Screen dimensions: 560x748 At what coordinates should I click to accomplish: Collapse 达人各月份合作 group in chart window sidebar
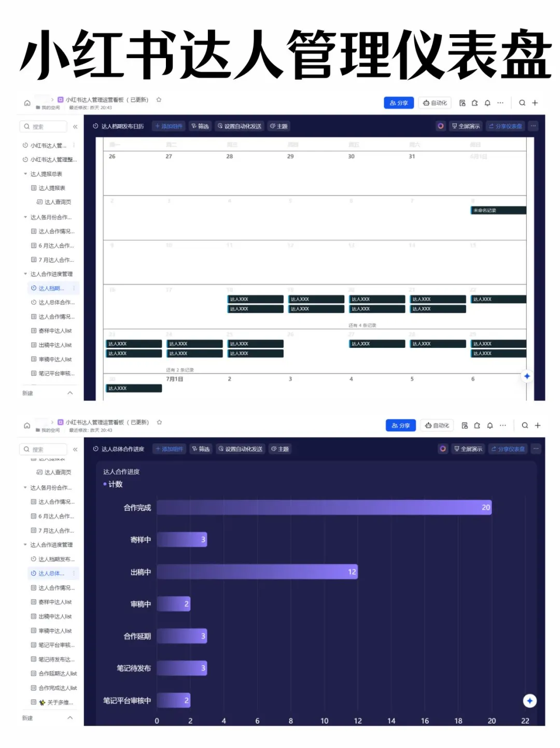(x=25, y=488)
